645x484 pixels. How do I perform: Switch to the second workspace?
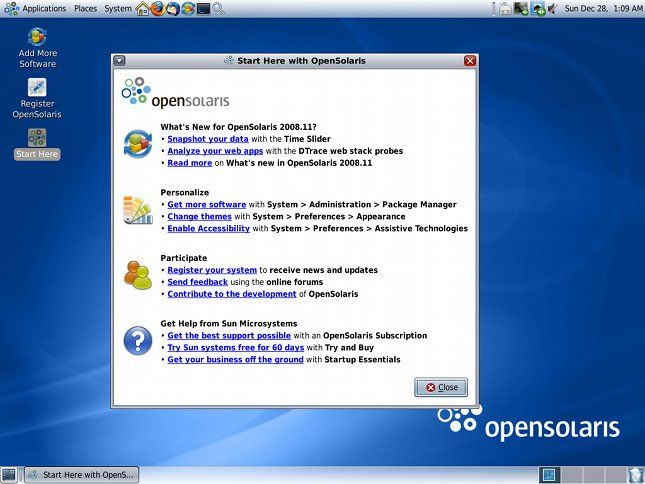(572, 475)
